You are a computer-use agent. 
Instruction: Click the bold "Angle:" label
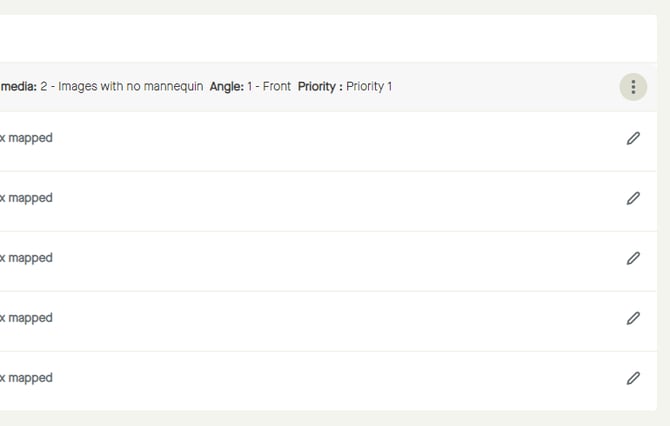tap(227, 87)
